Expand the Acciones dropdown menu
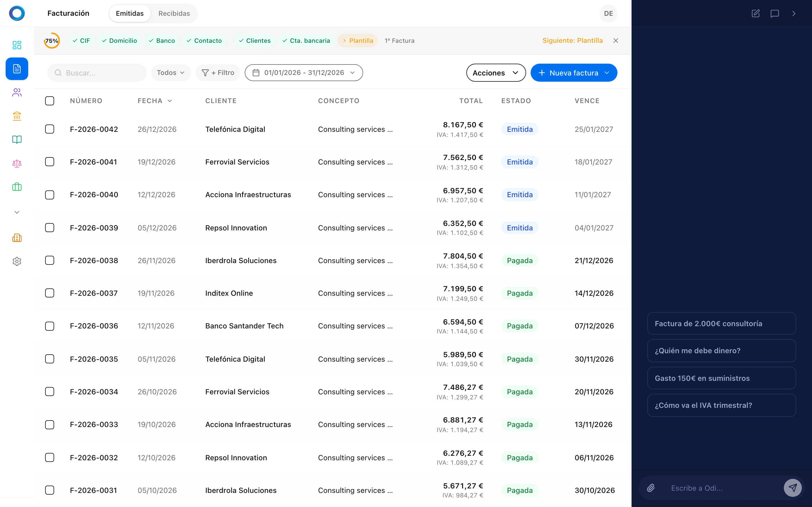This screenshot has height=507, width=812. [x=496, y=72]
